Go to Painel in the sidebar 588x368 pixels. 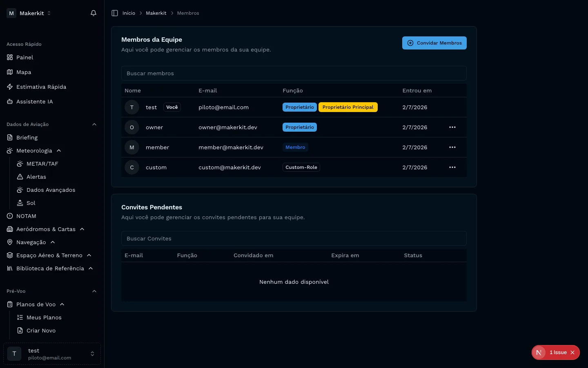25,57
